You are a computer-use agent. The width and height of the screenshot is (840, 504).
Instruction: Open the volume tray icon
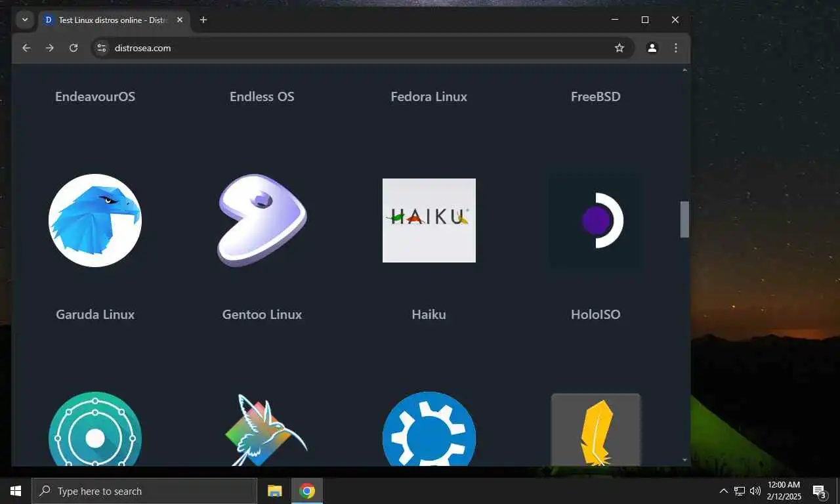(755, 491)
